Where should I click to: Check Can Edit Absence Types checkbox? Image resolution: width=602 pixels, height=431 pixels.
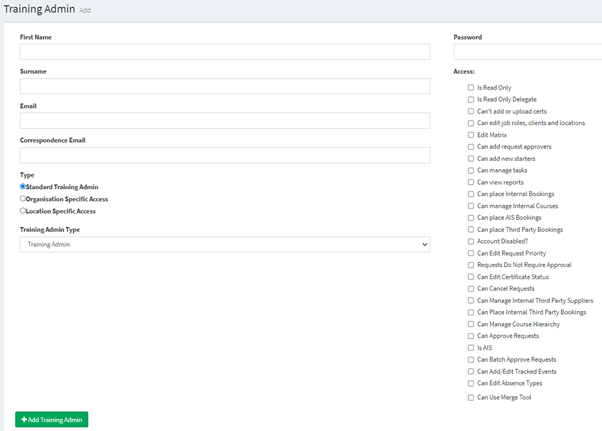(x=471, y=383)
